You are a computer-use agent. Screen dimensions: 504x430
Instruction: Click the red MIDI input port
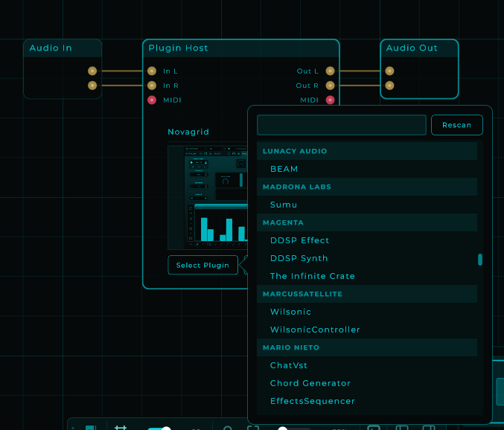pos(152,100)
